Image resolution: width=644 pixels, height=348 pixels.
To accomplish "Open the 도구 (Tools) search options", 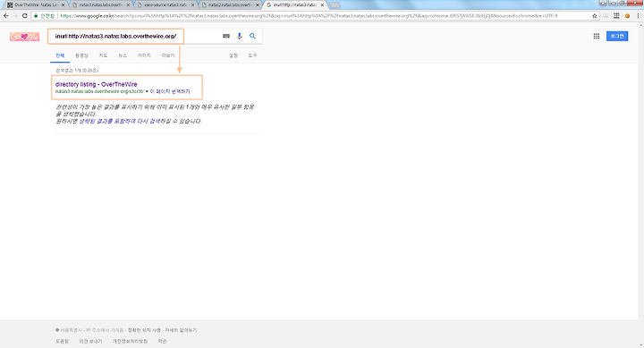I will pyautogui.click(x=252, y=55).
